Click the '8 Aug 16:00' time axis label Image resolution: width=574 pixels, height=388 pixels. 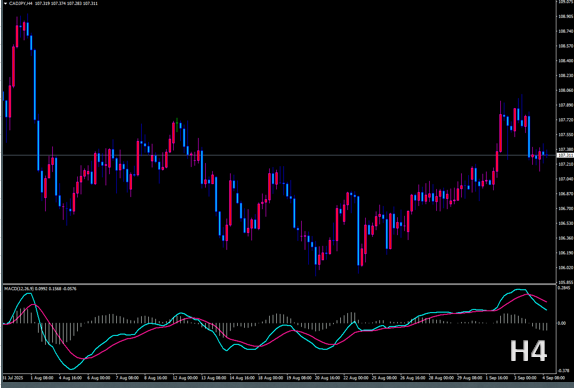click(156, 378)
